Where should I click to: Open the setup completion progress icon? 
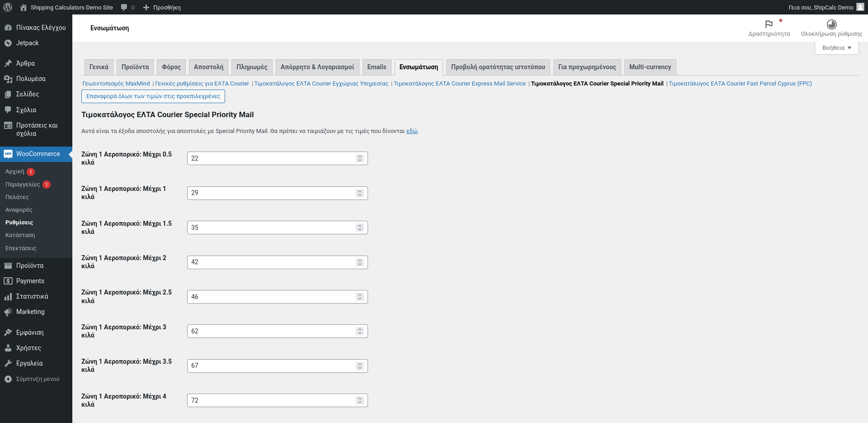click(831, 24)
